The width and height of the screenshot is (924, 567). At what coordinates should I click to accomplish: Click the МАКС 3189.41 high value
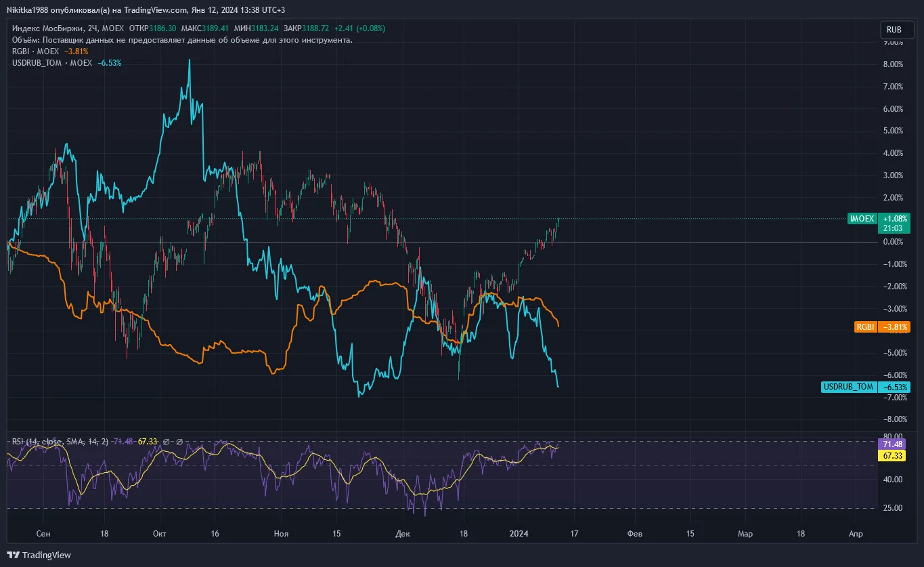214,29
